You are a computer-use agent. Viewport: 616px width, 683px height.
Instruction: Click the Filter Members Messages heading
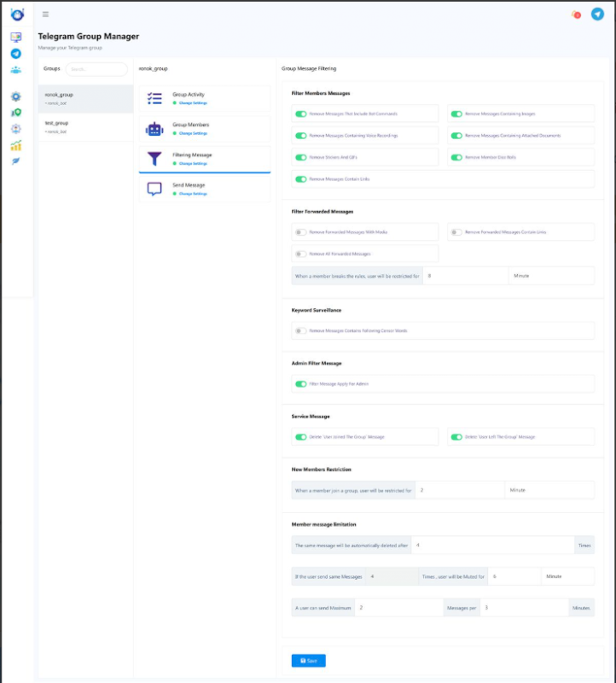pyautogui.click(x=321, y=93)
